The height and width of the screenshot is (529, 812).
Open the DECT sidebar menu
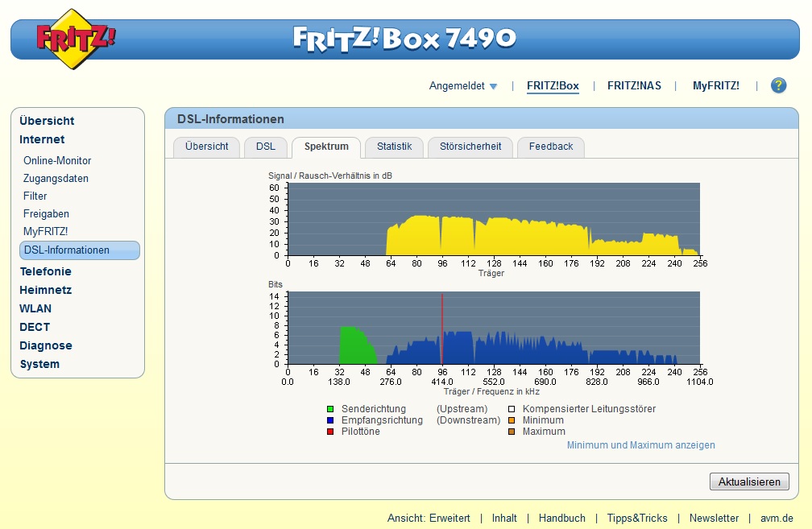[x=35, y=327]
